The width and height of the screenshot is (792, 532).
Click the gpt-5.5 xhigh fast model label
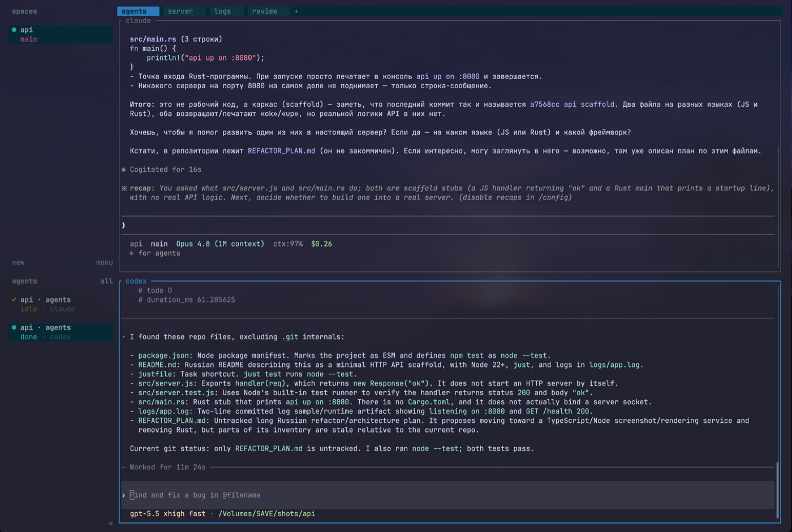click(x=167, y=513)
